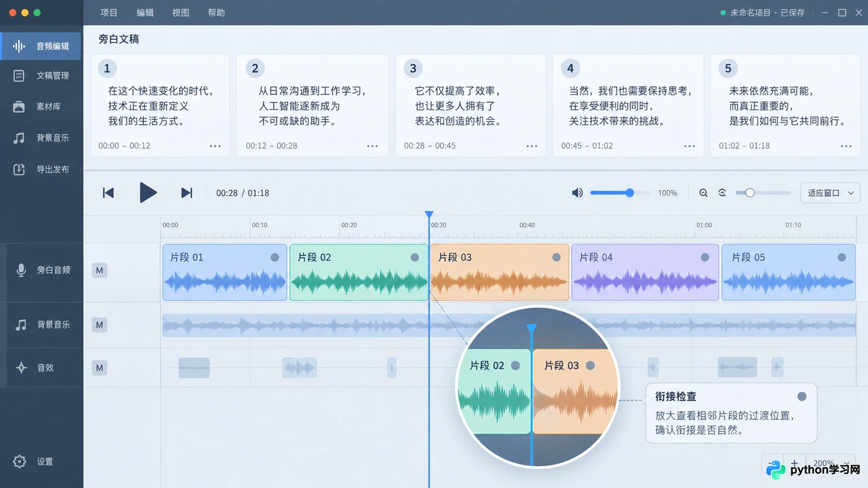The width and height of the screenshot is (868, 488).
Task: Toggle status dot on 片段 04 clip
Action: pos(705,257)
